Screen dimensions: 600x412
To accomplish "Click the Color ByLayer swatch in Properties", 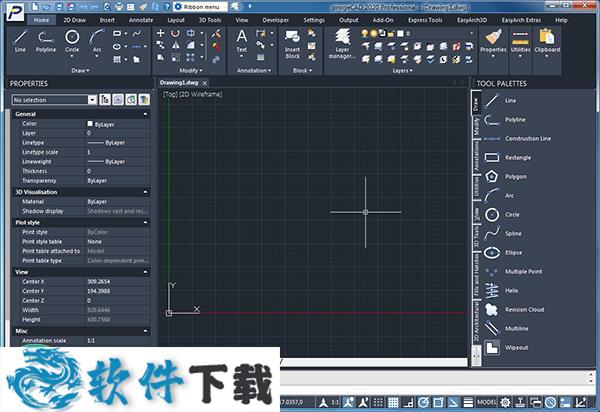I will [90, 124].
